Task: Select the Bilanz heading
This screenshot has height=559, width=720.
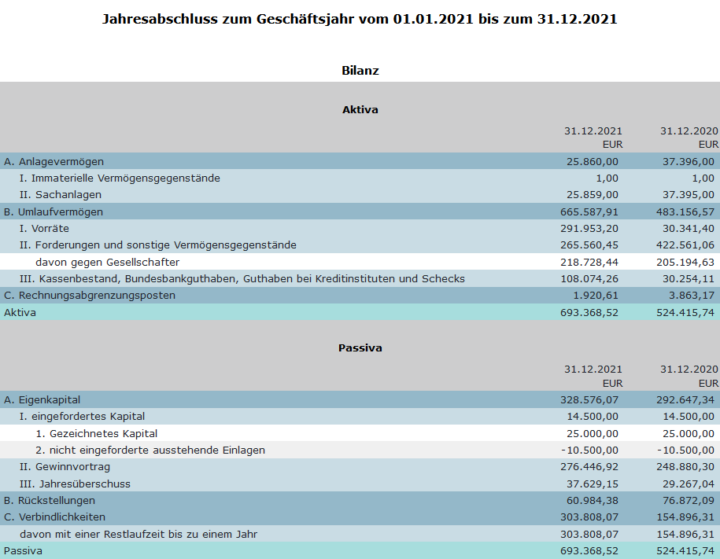Action: 360,71
